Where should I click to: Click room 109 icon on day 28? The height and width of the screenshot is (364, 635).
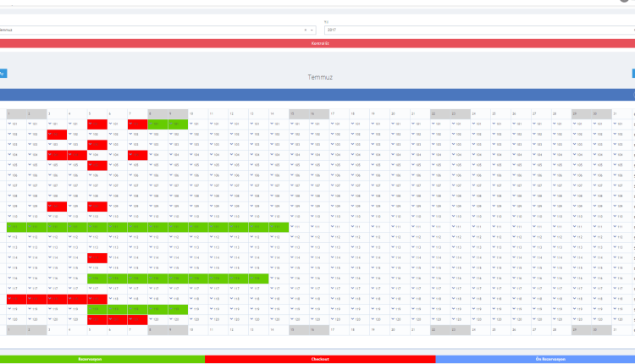tap(555, 206)
